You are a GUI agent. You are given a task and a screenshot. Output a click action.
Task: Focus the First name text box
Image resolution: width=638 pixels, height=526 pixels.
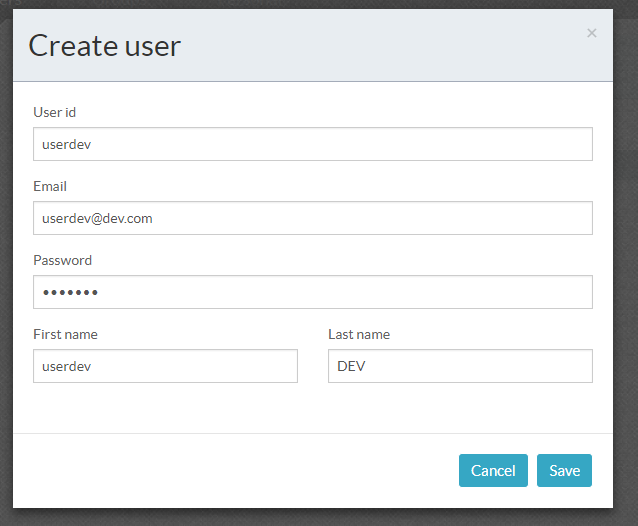(165, 366)
